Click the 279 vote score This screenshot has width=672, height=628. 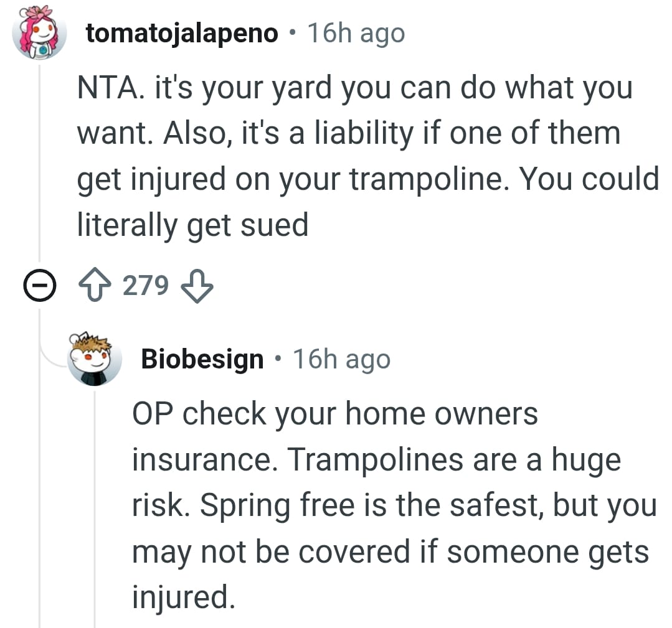[146, 286]
